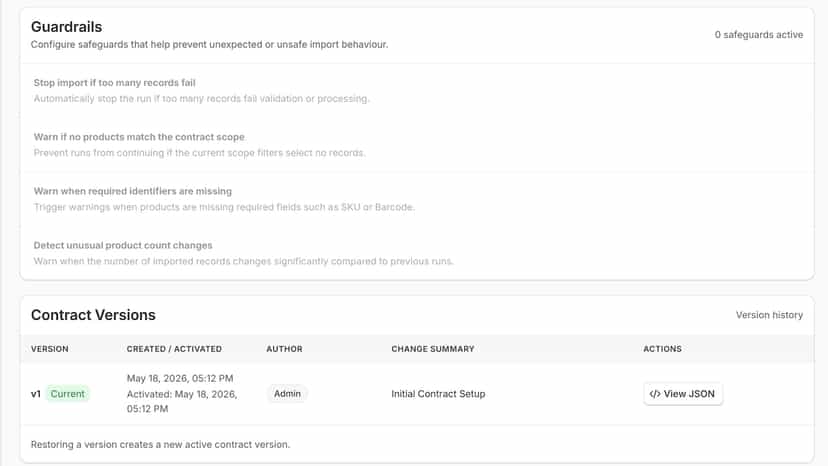Image resolution: width=828 pixels, height=466 pixels.
Task: Click the 'Configure safeguards that help prevent' subtitle
Action: point(209,44)
